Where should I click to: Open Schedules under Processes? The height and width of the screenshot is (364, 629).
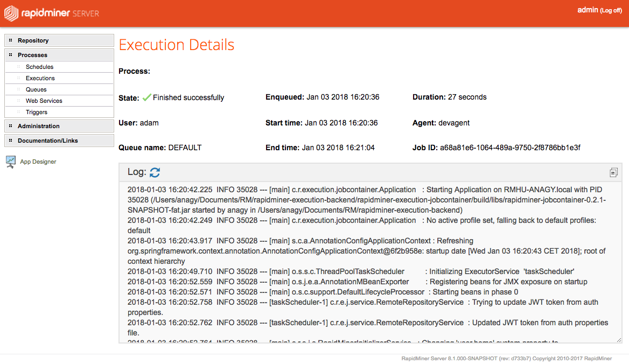tap(39, 67)
